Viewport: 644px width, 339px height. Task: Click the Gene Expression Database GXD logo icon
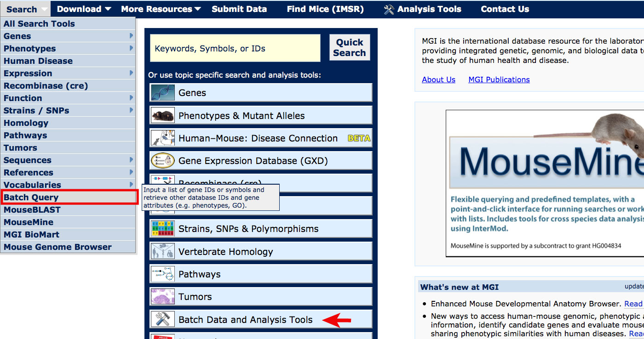point(163,161)
